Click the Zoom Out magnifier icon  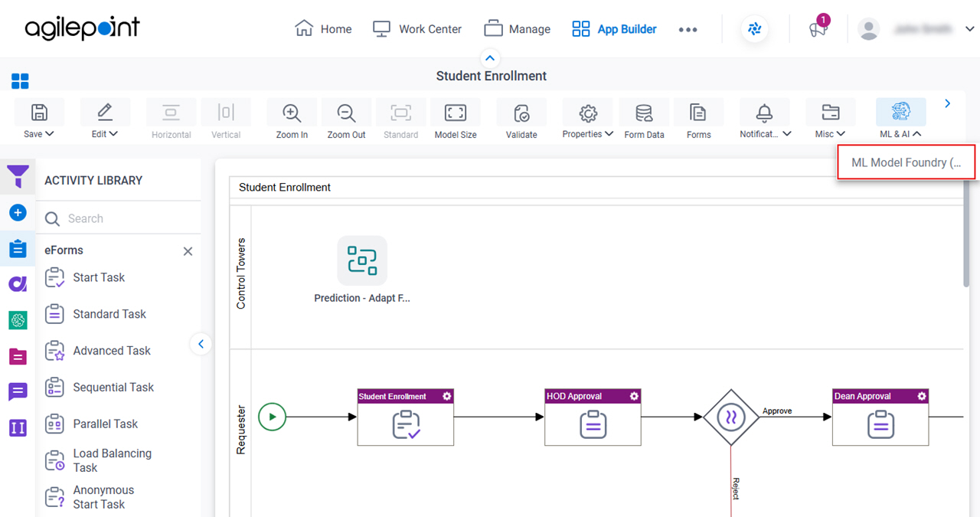[346, 113]
